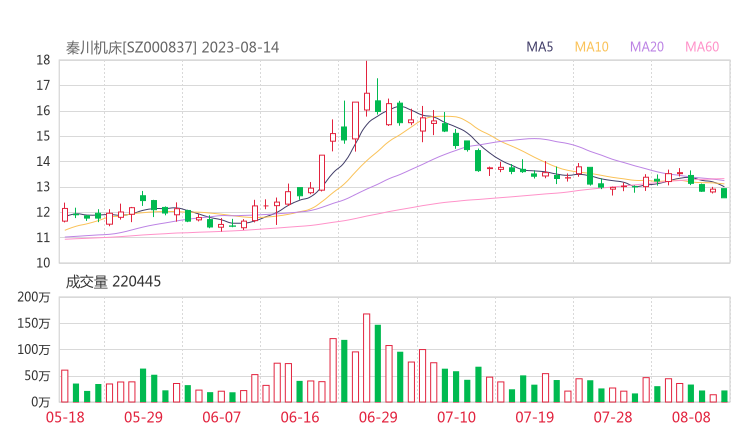Click the price axis value 12
Screen dimensions: 740x440
coord(43,212)
